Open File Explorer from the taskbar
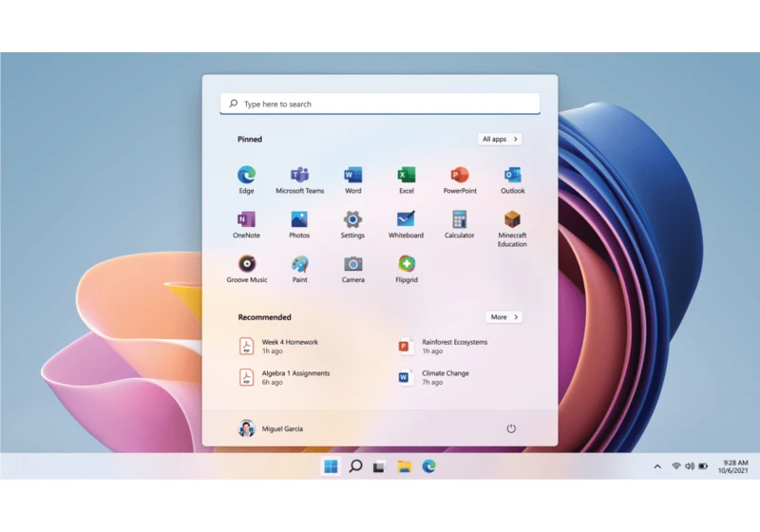This screenshot has height=532, width=760. 405,466
